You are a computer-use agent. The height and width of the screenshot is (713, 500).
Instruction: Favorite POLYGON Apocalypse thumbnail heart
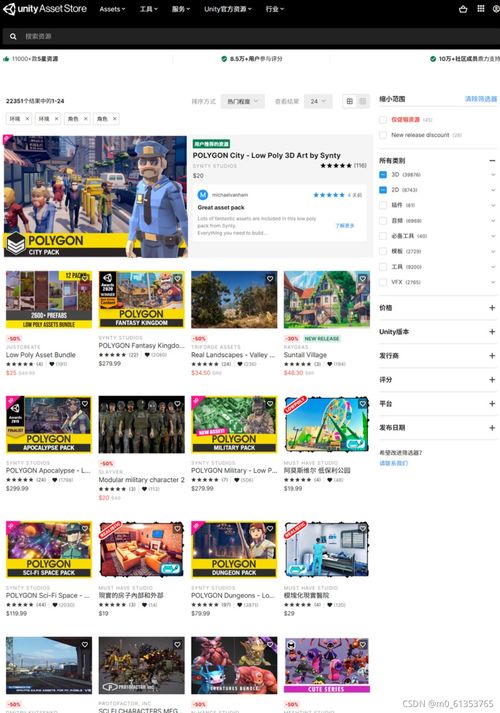pyautogui.click(x=85, y=403)
